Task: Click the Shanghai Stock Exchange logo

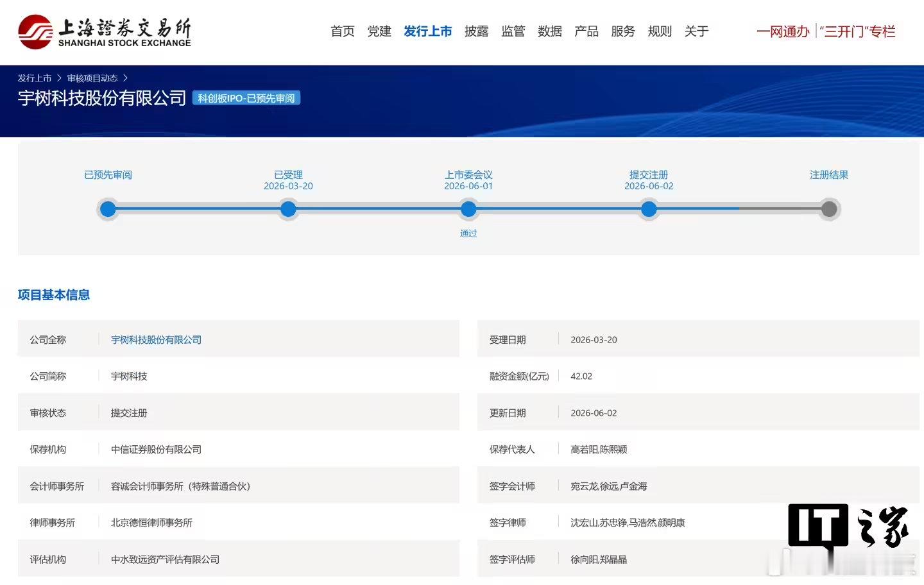Action: (105, 32)
